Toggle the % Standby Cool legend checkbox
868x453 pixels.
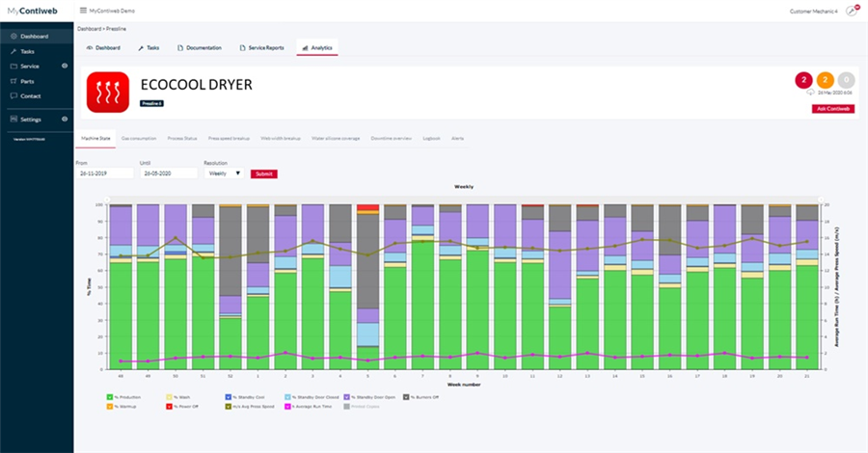point(228,397)
